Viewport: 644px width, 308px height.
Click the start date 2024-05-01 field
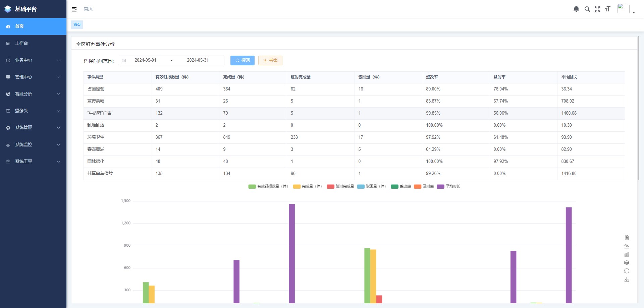145,60
